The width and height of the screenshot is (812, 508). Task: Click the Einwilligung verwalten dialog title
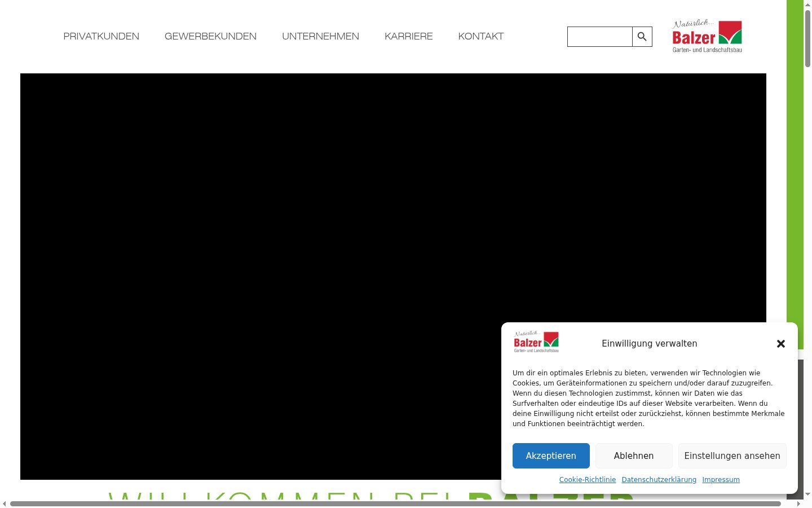pyautogui.click(x=650, y=344)
